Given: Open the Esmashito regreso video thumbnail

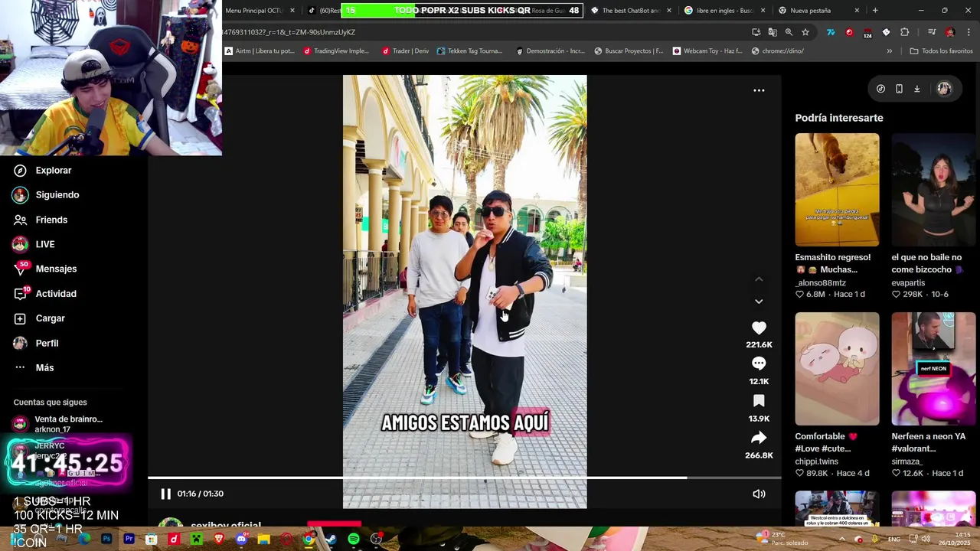Looking at the screenshot, I should pyautogui.click(x=837, y=190).
